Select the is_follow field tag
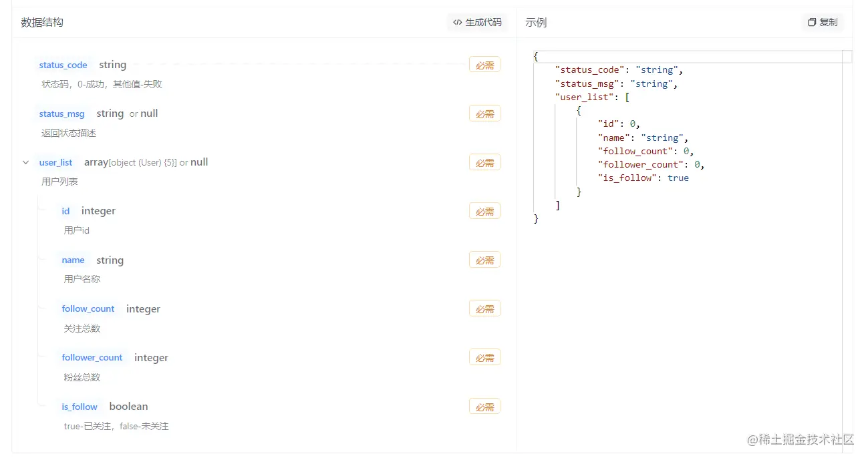This screenshot has width=868, height=460. 80,407
